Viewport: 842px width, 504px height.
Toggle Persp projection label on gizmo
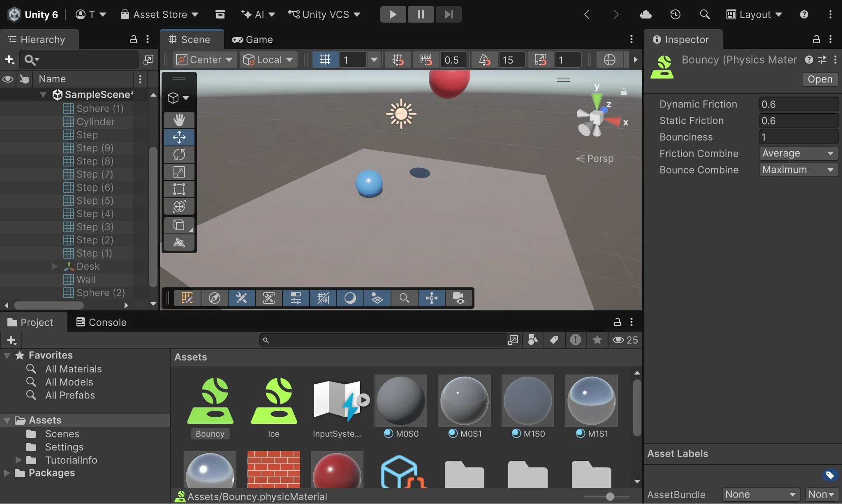click(595, 158)
